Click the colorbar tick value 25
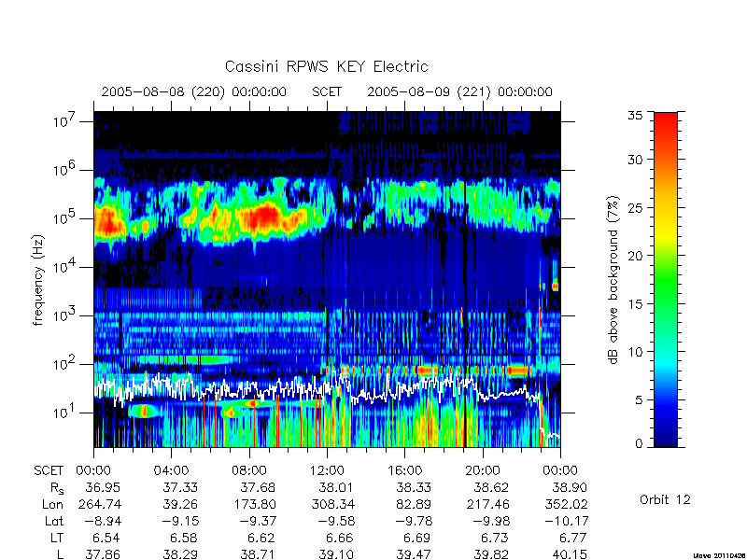Viewport: 747px width, 560px height. [635, 207]
